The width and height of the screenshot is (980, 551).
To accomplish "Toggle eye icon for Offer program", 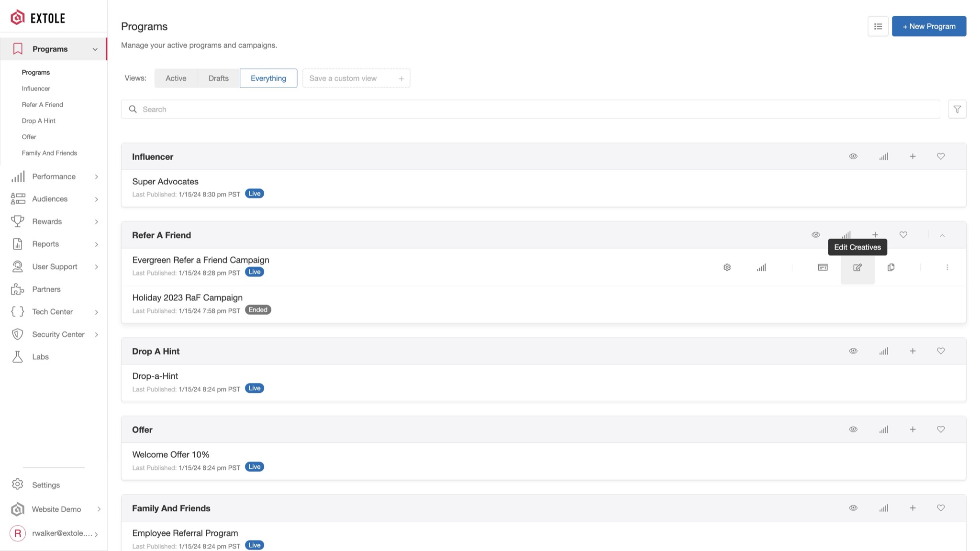I will pos(853,430).
